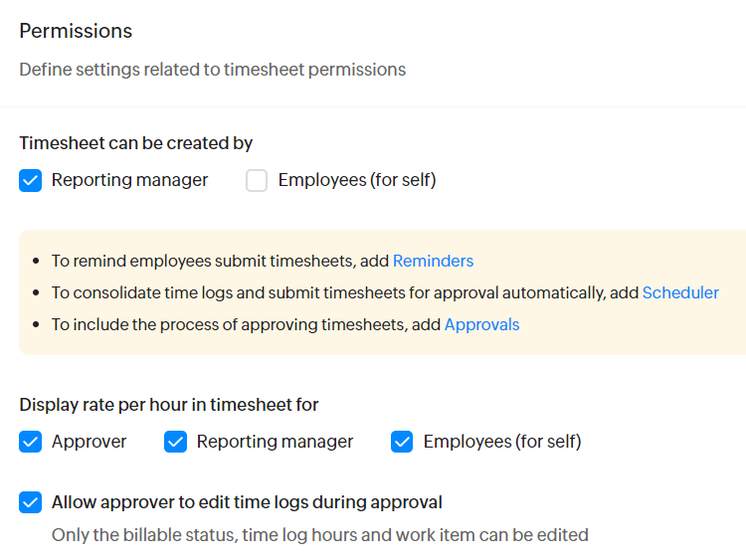This screenshot has width=746, height=560.
Task: Click the 'Define settings related to timesheet' description
Action: pos(212,70)
